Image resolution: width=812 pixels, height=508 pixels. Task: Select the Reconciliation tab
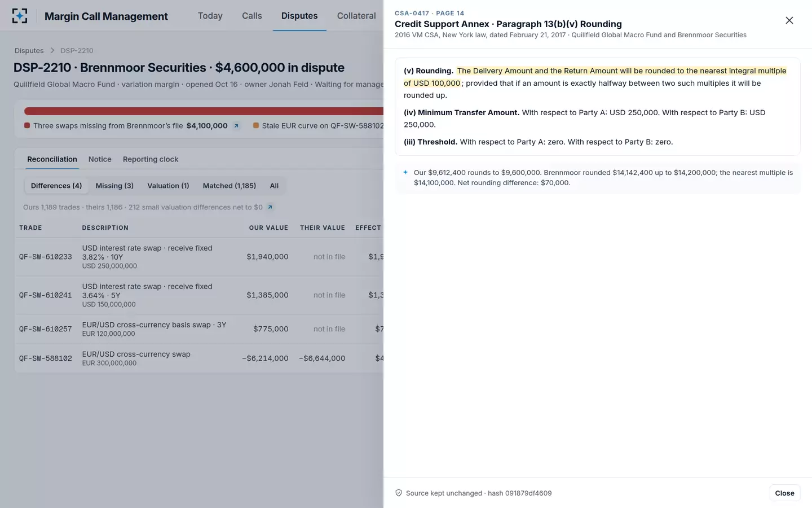pos(52,159)
